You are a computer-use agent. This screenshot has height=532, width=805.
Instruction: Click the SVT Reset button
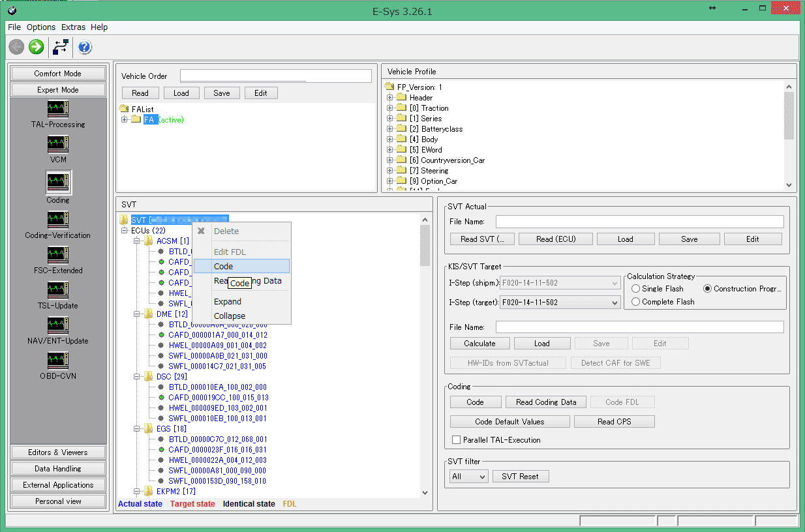click(x=521, y=477)
